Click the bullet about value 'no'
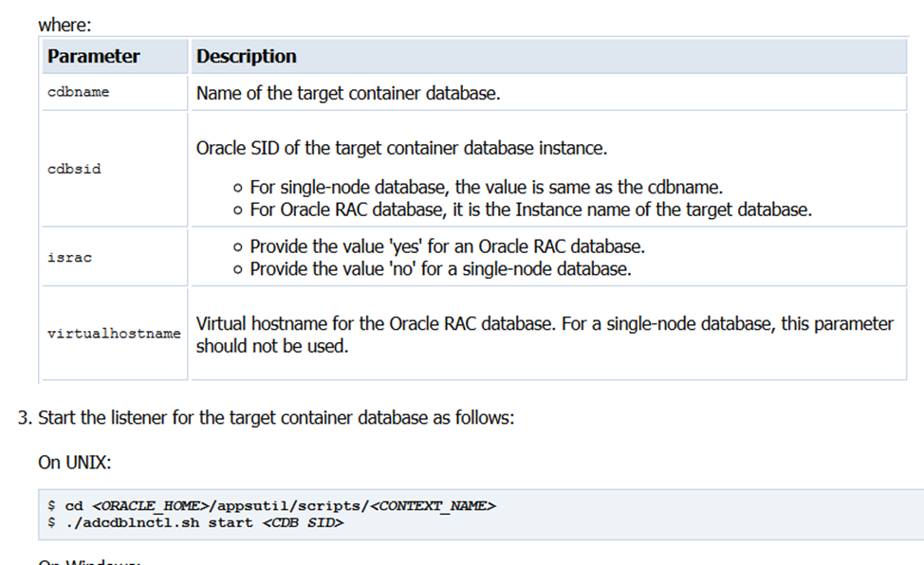The width and height of the screenshot is (924, 565). click(x=440, y=269)
